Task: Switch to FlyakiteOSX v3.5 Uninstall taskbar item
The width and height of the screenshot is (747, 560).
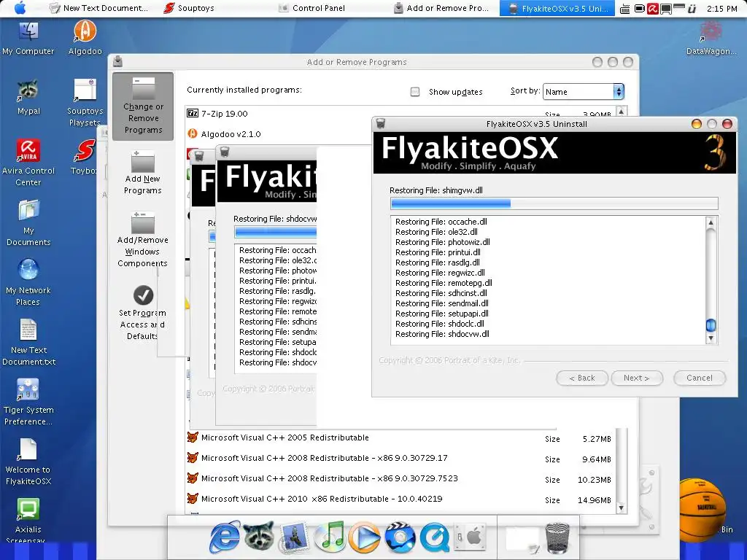Action: (x=557, y=8)
